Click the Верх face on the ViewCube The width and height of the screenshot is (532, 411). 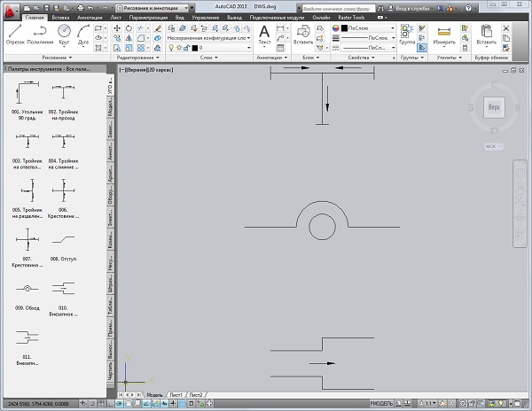493,107
